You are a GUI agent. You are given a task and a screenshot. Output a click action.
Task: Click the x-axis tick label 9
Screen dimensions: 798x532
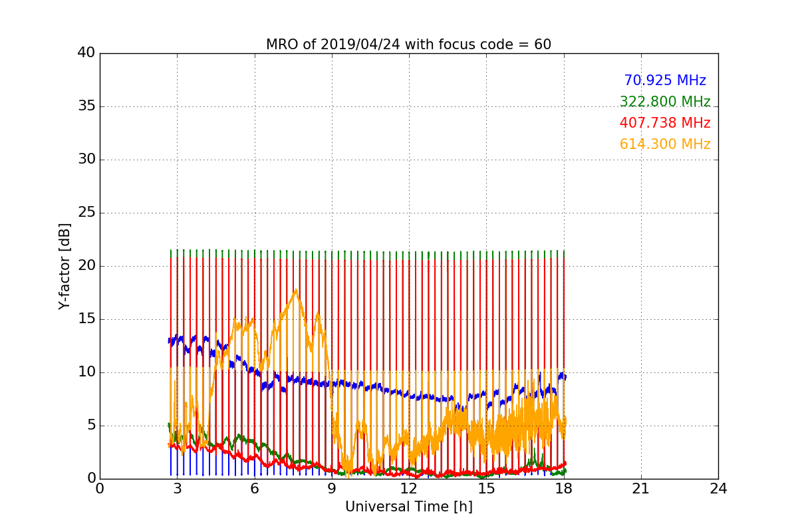(x=332, y=488)
